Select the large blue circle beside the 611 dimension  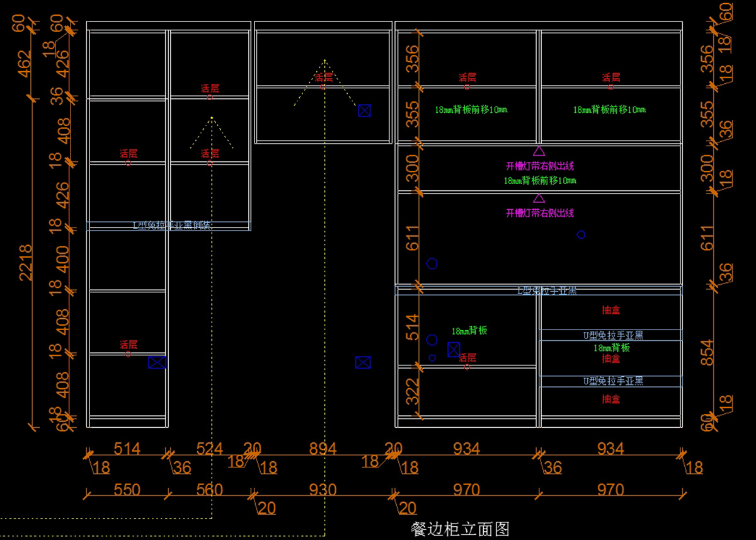coord(432,263)
